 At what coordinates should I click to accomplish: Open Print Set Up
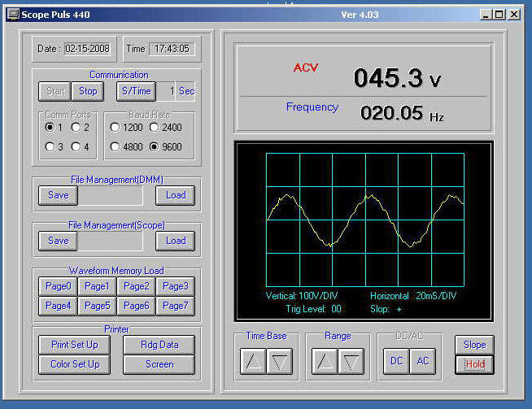[74, 345]
